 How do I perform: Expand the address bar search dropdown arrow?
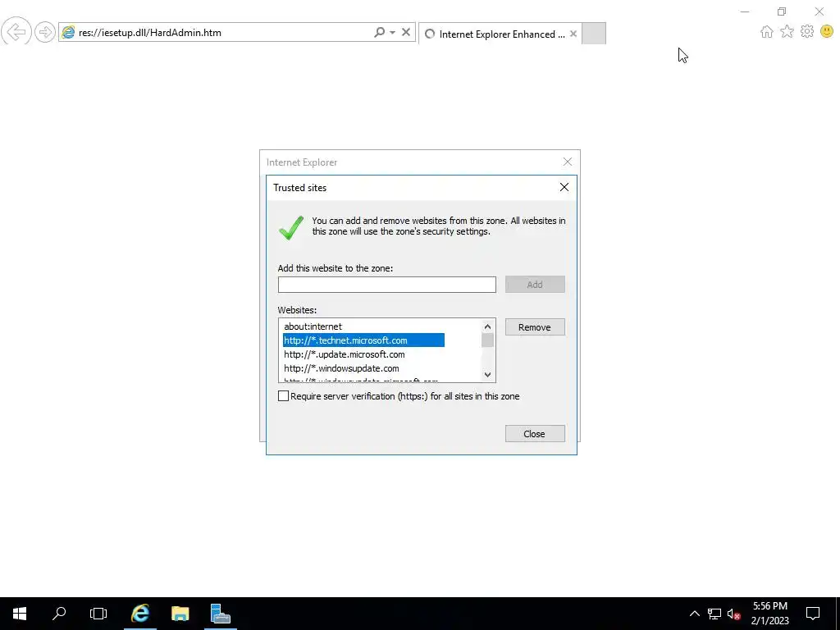(x=393, y=32)
